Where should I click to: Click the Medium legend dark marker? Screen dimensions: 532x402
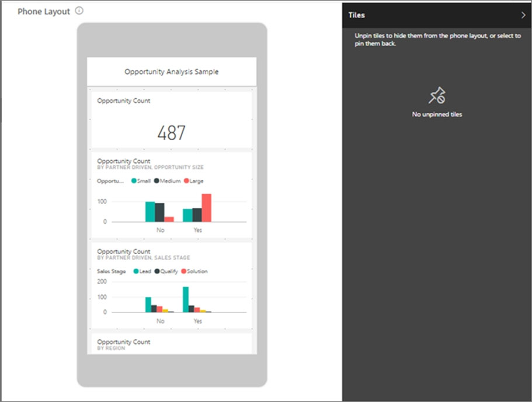coord(156,181)
